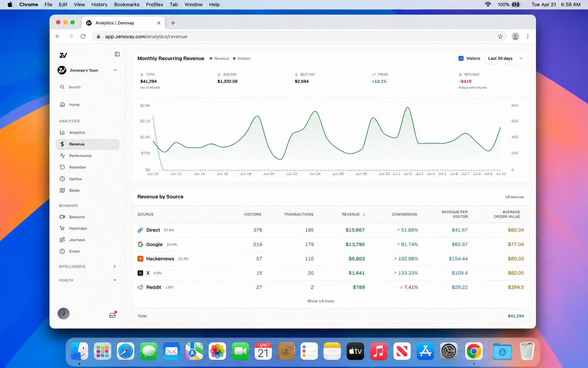This screenshot has width=588, height=368.
Task: Open System Settings in Dock
Action: click(x=449, y=351)
